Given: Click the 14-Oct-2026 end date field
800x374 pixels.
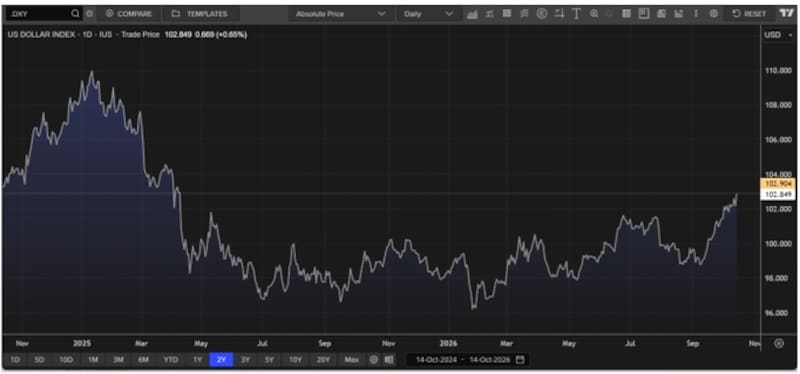Looking at the screenshot, I should pos(490,360).
